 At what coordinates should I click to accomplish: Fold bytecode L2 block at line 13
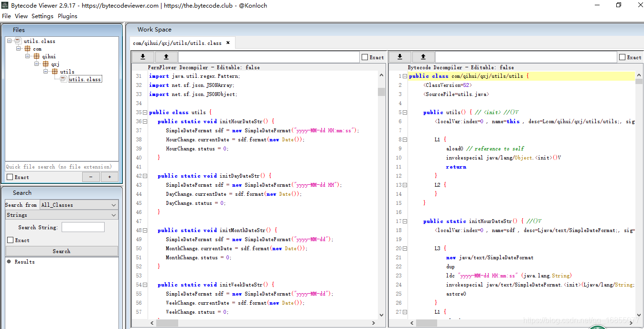405,185
